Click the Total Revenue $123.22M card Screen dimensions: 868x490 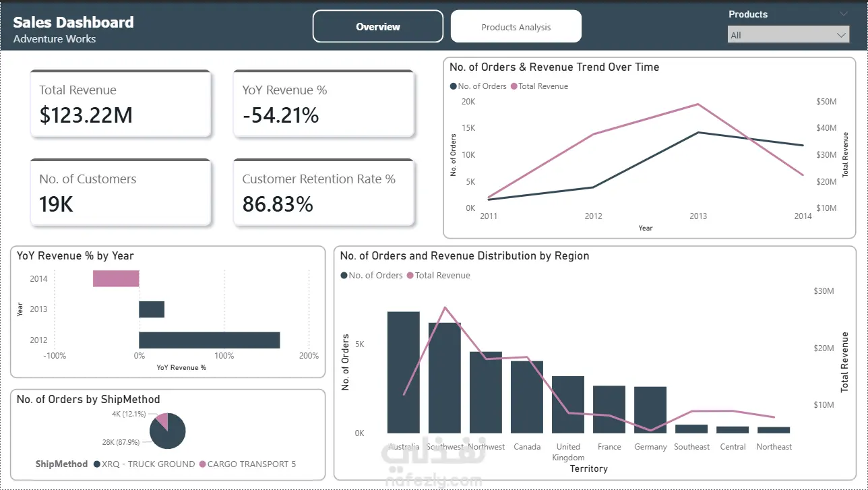[x=121, y=104]
